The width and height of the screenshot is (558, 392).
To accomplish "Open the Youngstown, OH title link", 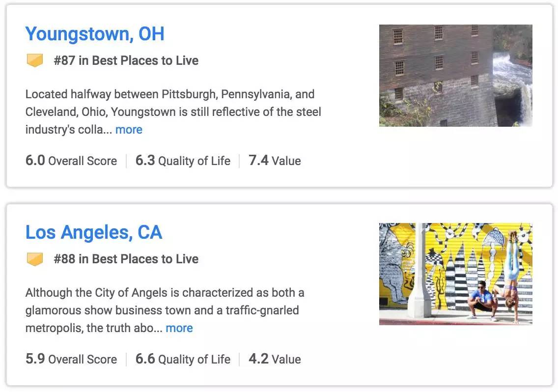I will pos(95,34).
